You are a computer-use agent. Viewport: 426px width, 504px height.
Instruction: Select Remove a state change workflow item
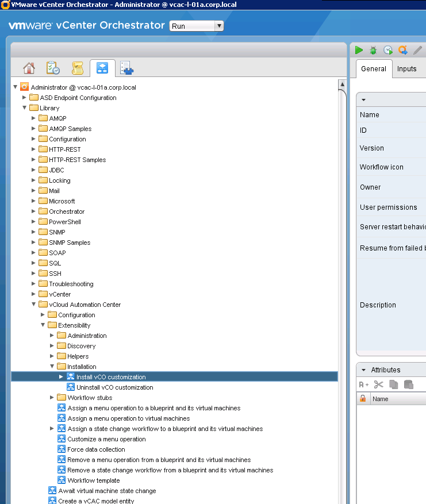pos(170,470)
